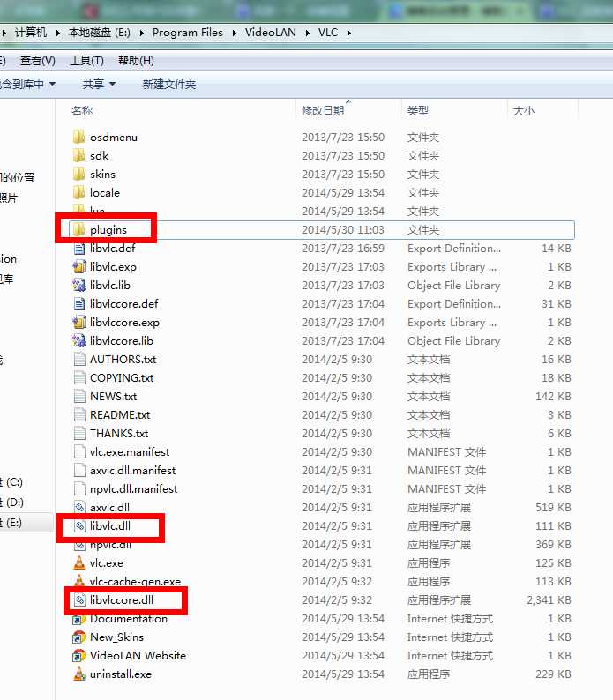Select the Documentation shortcut name
Image resolution: width=613 pixels, height=700 pixels.
click(129, 619)
